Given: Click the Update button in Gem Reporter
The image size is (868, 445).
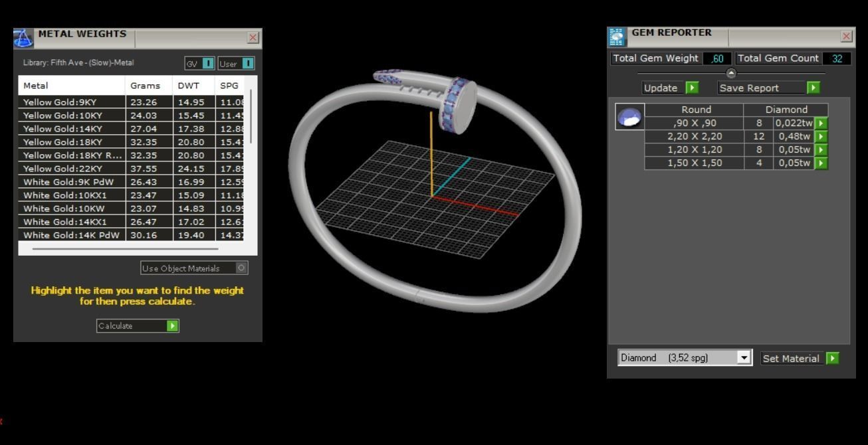Looking at the screenshot, I should pyautogui.click(x=671, y=88).
